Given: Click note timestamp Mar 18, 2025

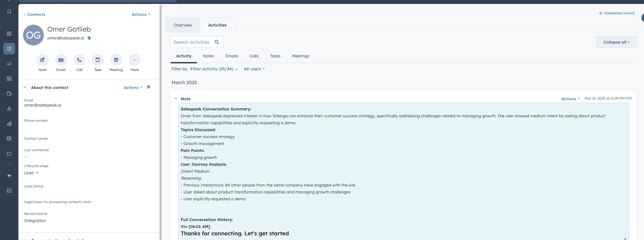Looking at the screenshot, I should (x=608, y=98).
